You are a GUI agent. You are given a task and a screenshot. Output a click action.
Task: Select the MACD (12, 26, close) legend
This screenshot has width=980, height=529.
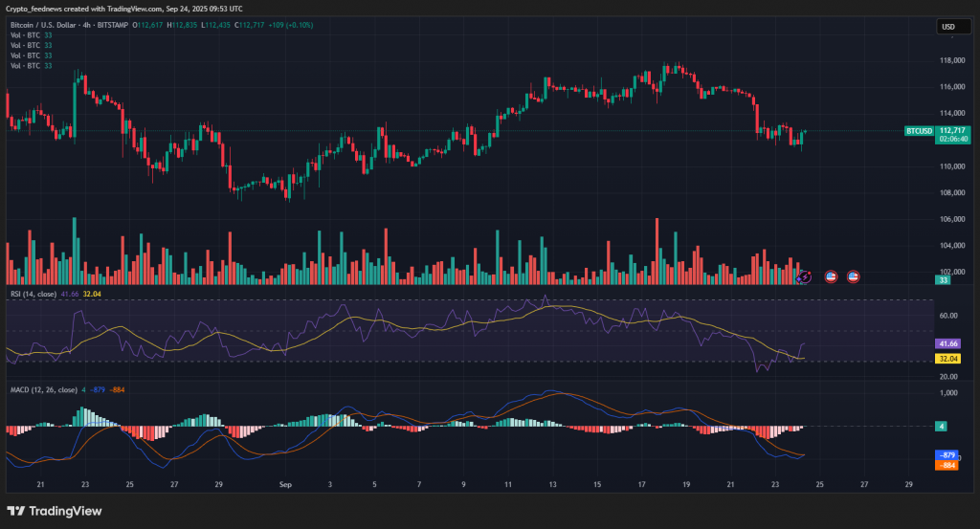pyautogui.click(x=45, y=389)
